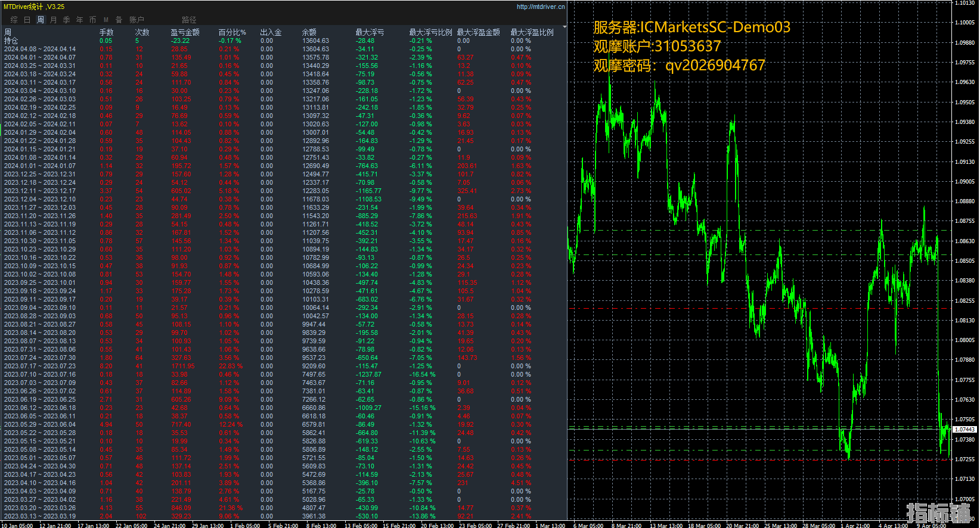Open the http://mtdriver.cn link

(x=540, y=7)
